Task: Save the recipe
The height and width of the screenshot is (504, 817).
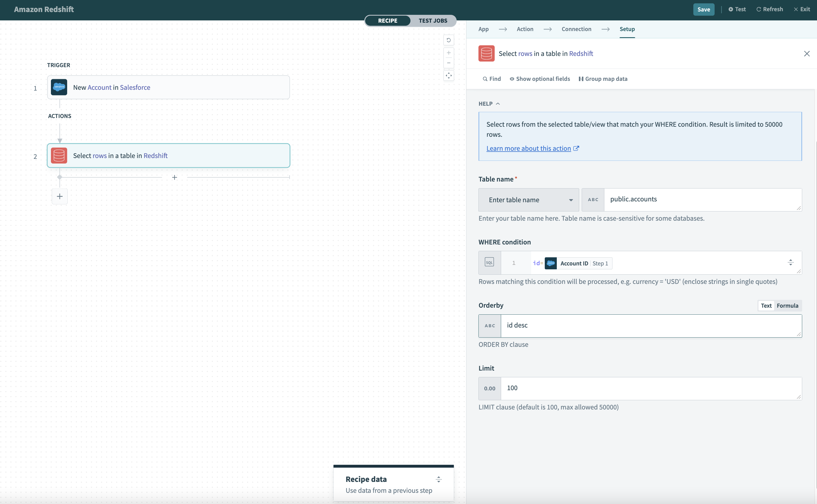Action: click(x=704, y=9)
